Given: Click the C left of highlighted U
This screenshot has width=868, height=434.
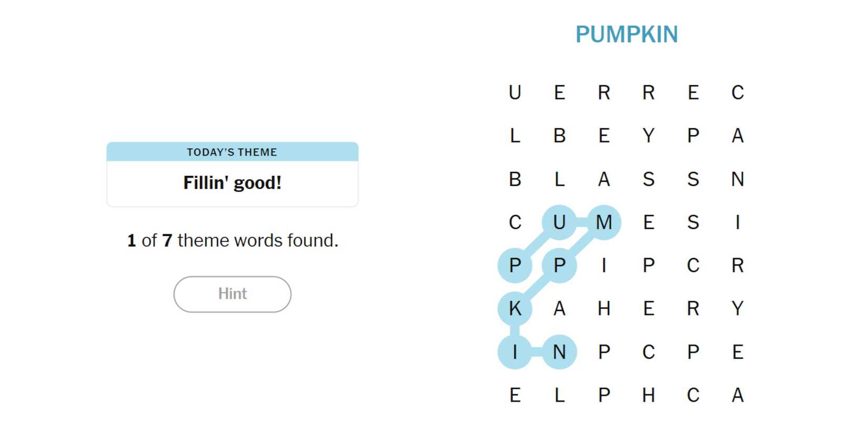Looking at the screenshot, I should 515,223.
